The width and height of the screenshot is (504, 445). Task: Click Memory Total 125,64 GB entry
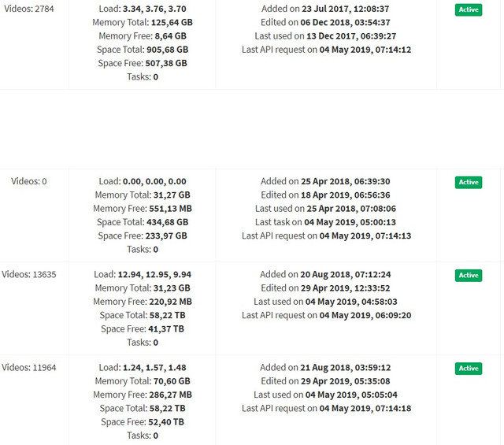click(x=143, y=23)
